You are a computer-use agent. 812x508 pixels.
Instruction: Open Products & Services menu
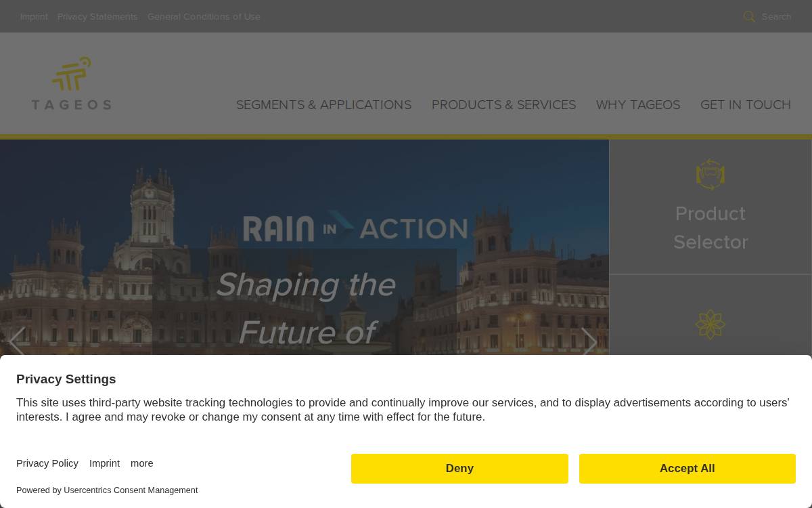pos(503,105)
